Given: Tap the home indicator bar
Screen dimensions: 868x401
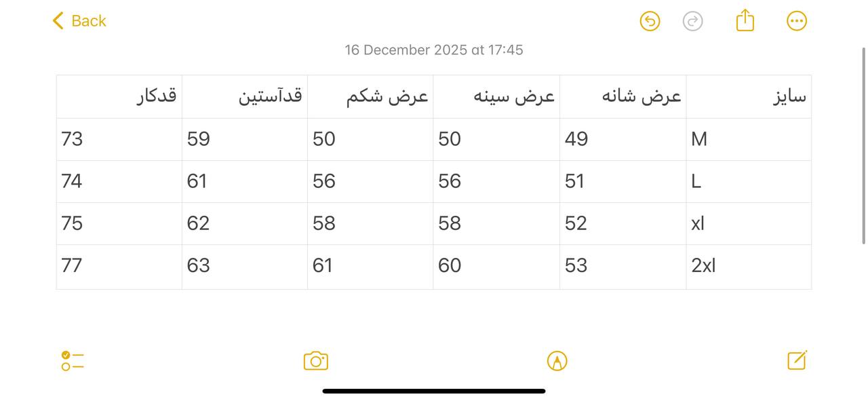Looking at the screenshot, I should click(433, 391).
